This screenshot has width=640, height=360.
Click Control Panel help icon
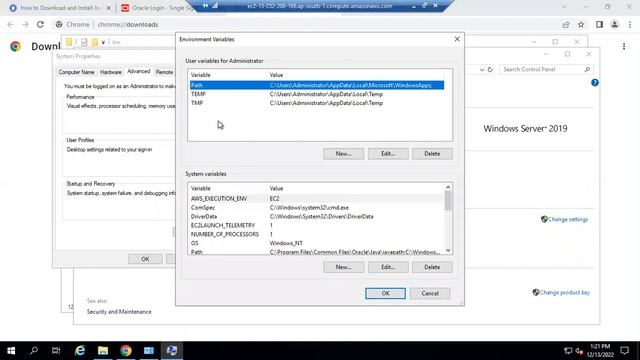tap(595, 83)
